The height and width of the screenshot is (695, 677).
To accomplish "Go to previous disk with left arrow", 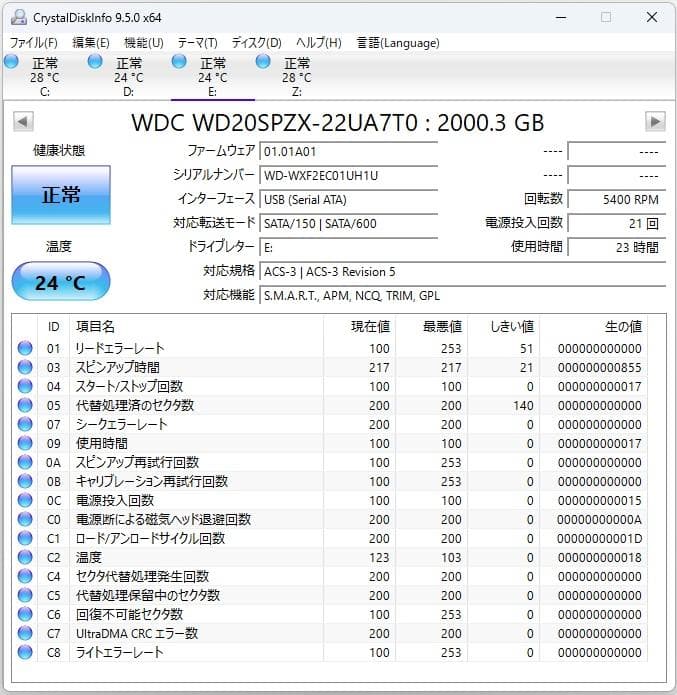I will 23,121.
